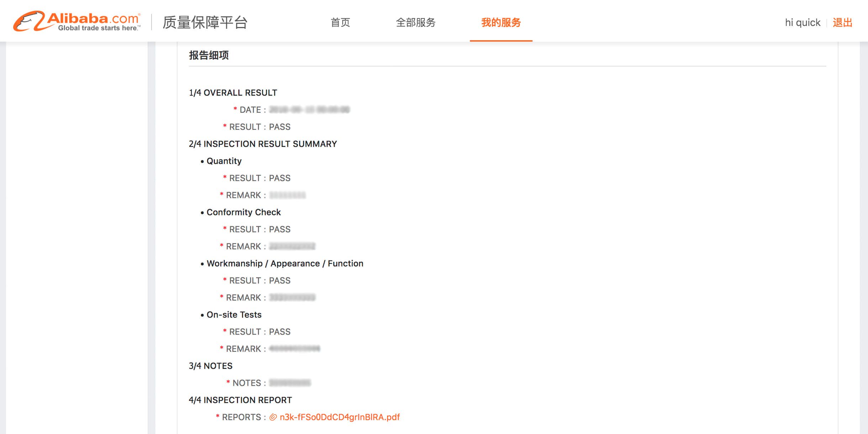Open the 全部服务 tab
This screenshot has height=434, width=868.
[416, 22]
